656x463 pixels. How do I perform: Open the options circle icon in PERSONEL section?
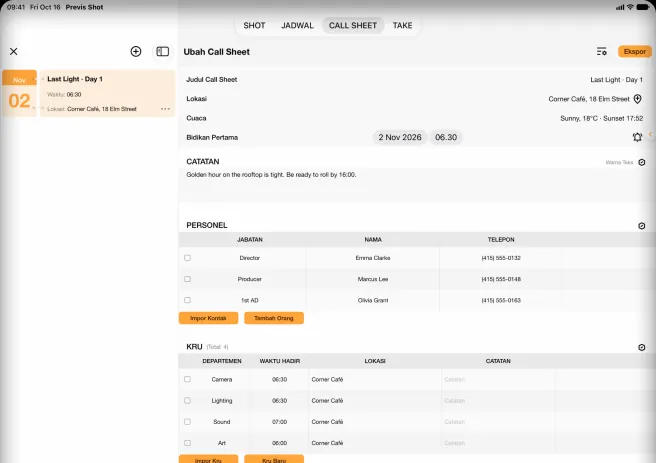pyautogui.click(x=642, y=226)
